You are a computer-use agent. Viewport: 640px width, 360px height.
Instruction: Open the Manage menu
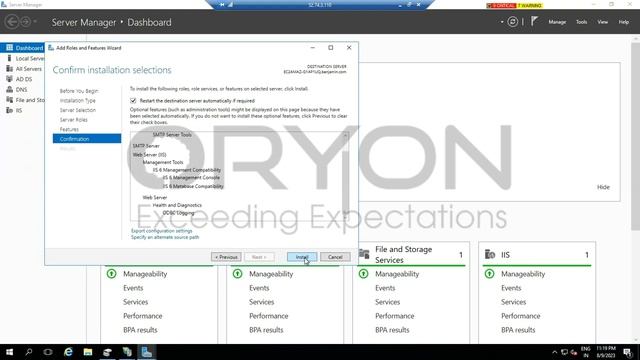point(557,22)
